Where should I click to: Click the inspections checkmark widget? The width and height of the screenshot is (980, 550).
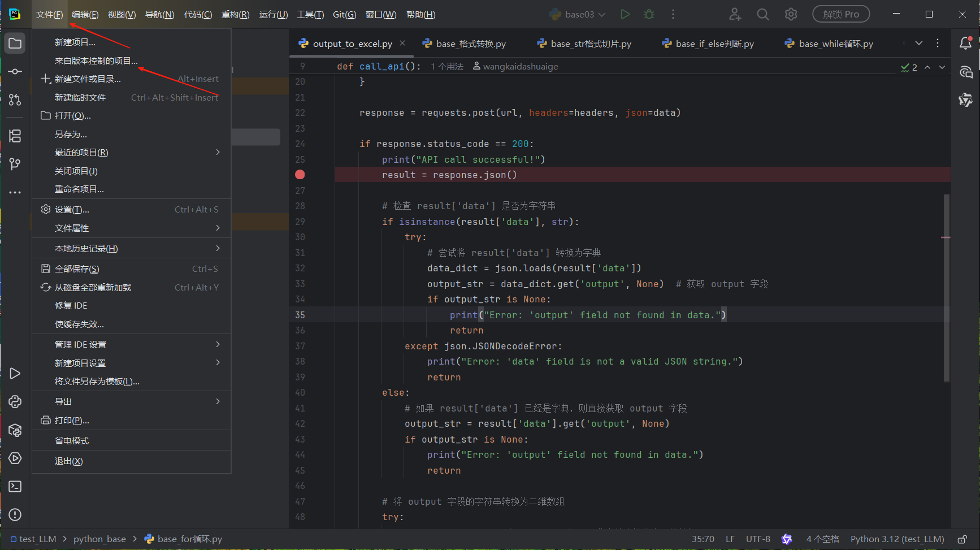(909, 67)
